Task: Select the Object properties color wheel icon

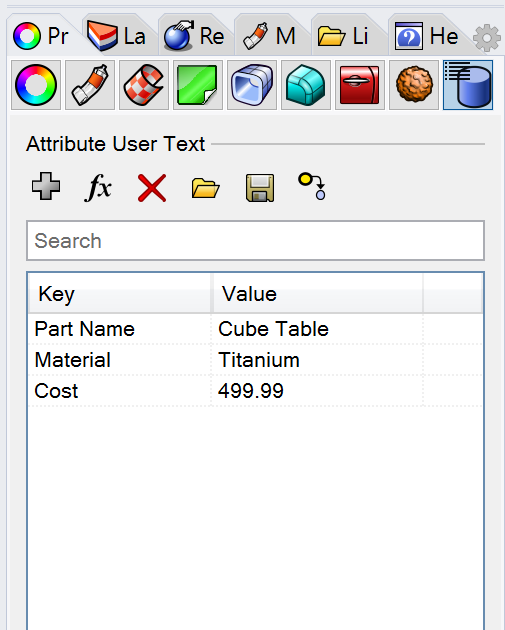Action: pyautogui.click(x=36, y=85)
